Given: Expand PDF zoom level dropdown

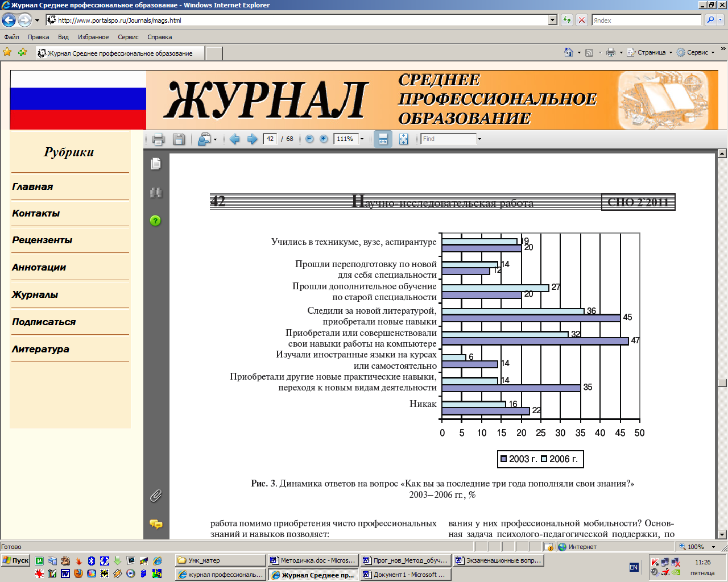Looking at the screenshot, I should click(362, 139).
